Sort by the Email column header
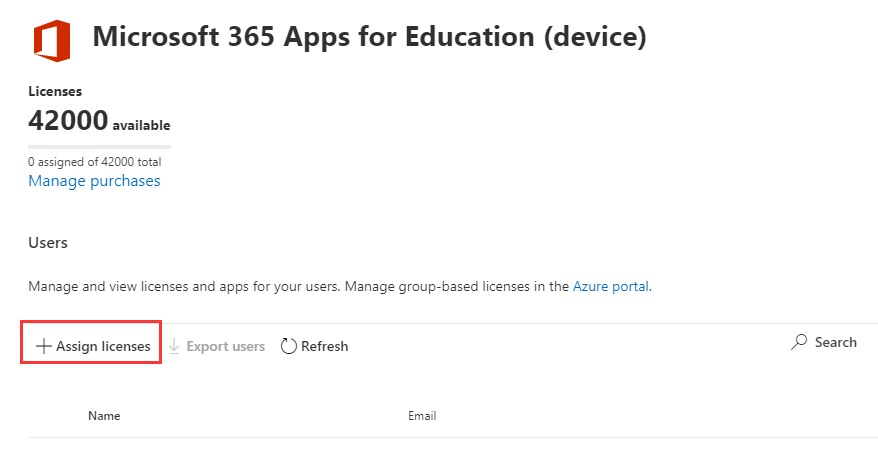The image size is (878, 457). (422, 416)
